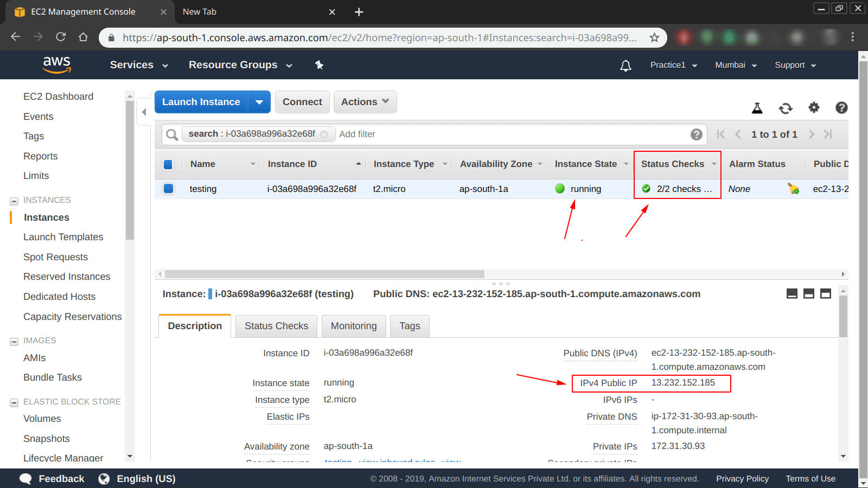Open Chrome menu three dots
Screen dimensions: 868x488
click(853, 37)
